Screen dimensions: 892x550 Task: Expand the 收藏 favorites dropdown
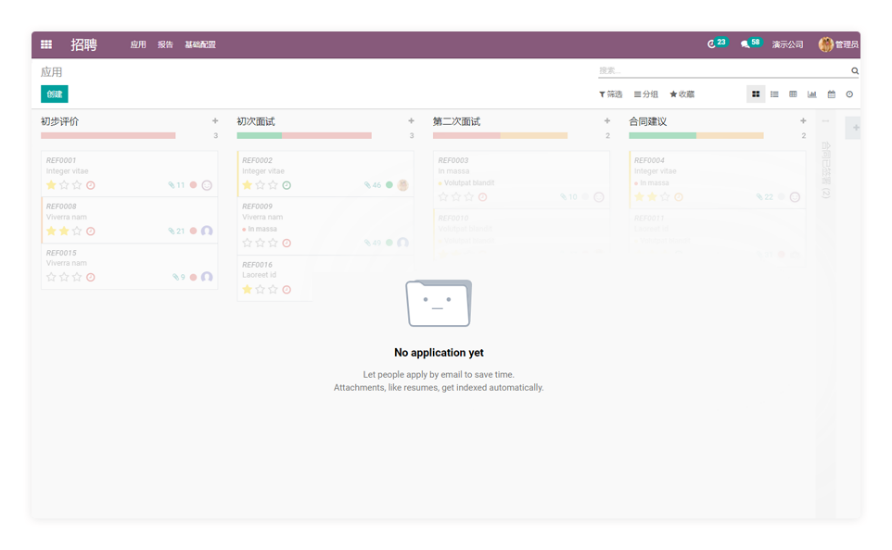[x=682, y=94]
